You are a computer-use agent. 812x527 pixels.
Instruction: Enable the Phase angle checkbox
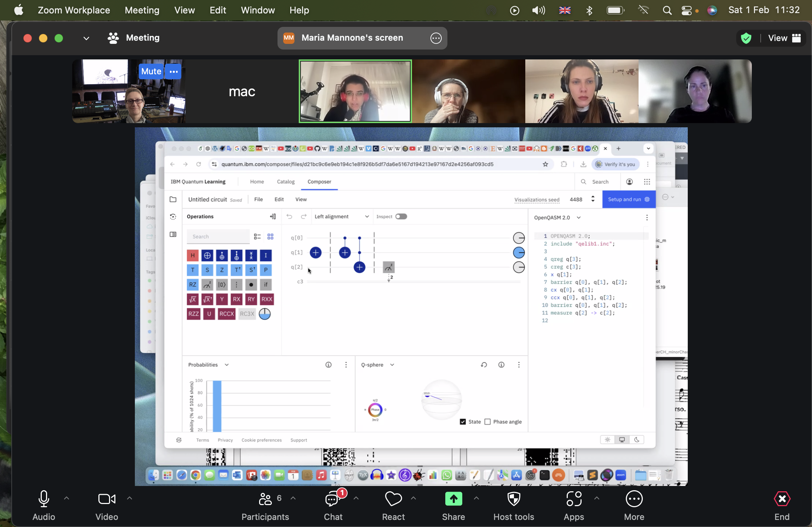pos(487,422)
